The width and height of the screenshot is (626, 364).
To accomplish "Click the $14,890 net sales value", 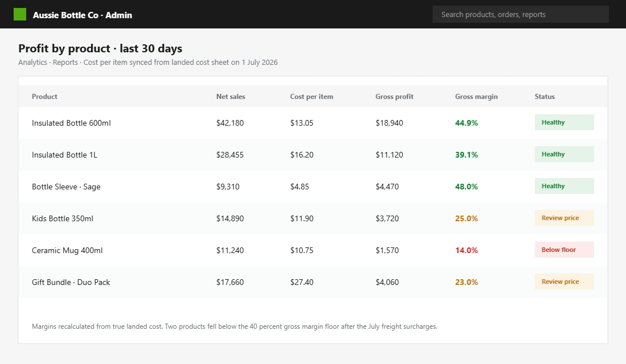I will click(x=230, y=219).
